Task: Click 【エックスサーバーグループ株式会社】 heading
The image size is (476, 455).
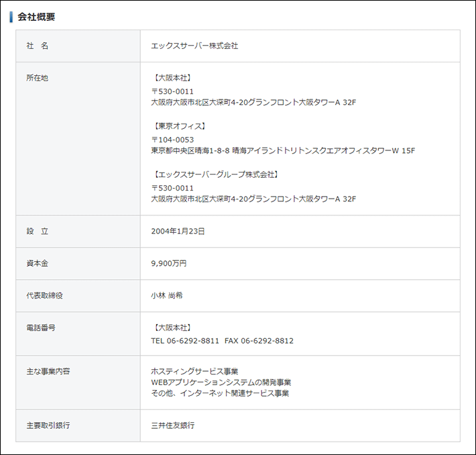Action: [215, 174]
